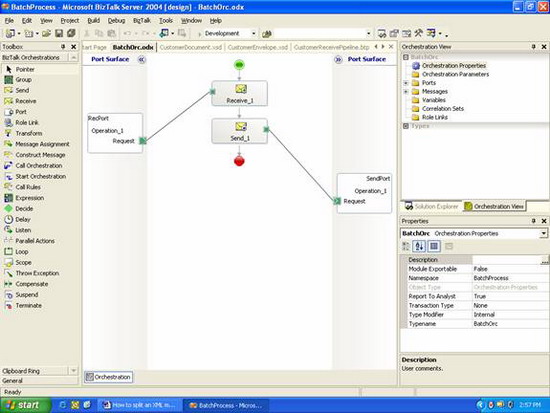Open the BizTalk menu
550x413 pixels.
coord(142,21)
